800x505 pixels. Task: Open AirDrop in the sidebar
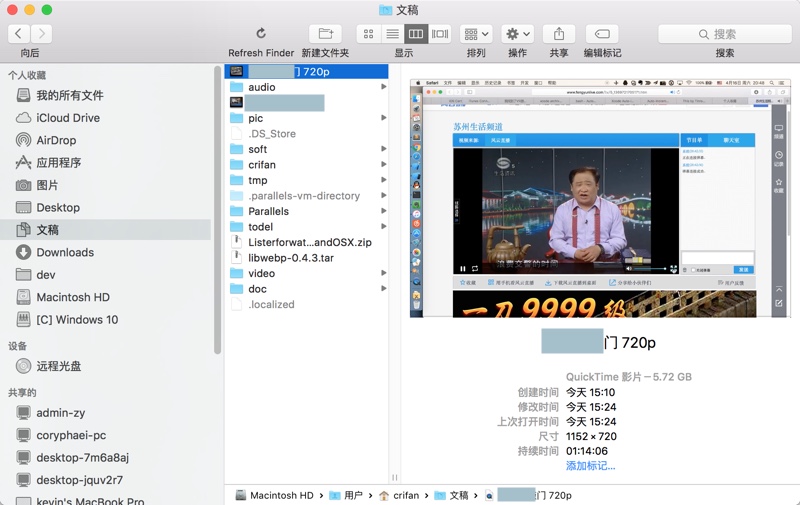click(56, 140)
